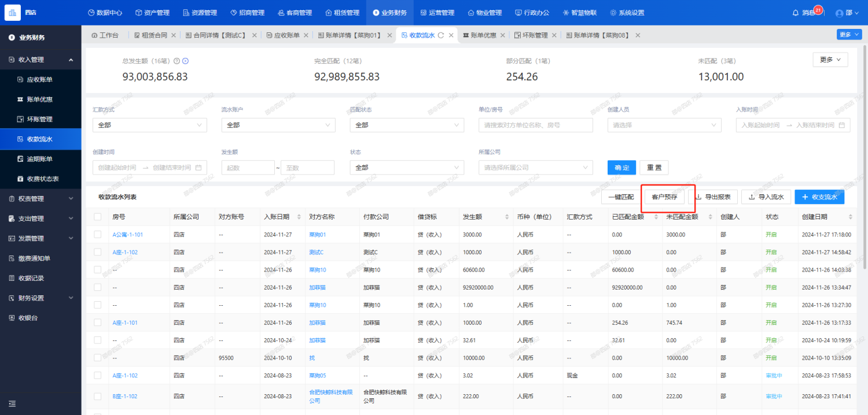Click the help question icon beside 总发生额
This screenshot has height=415, width=868.
(x=176, y=61)
